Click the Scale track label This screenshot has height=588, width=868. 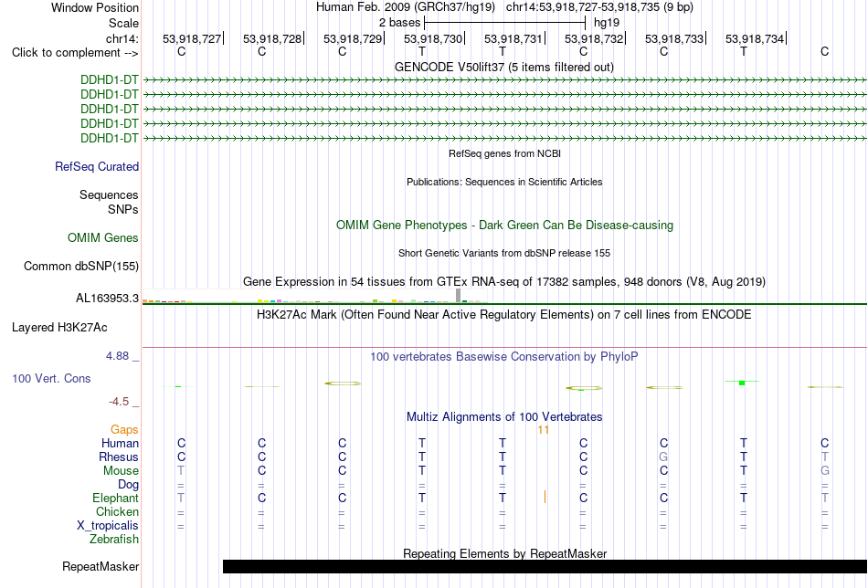pyautogui.click(x=123, y=23)
